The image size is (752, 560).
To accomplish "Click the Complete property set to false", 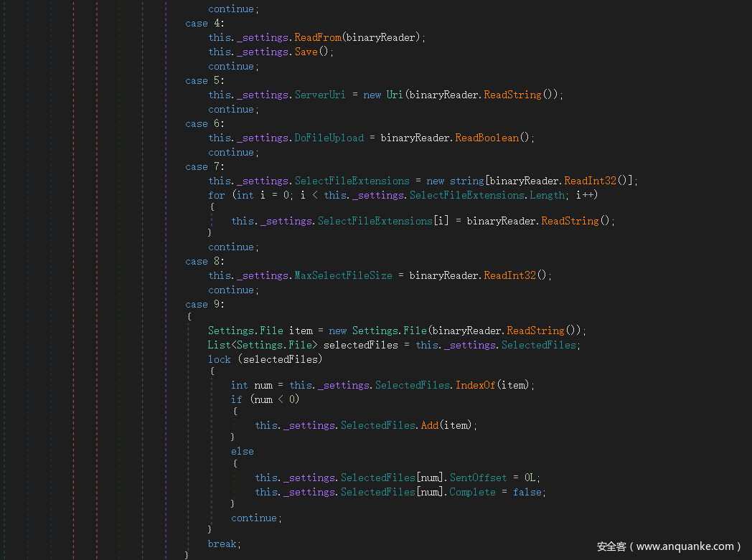I will [472, 492].
